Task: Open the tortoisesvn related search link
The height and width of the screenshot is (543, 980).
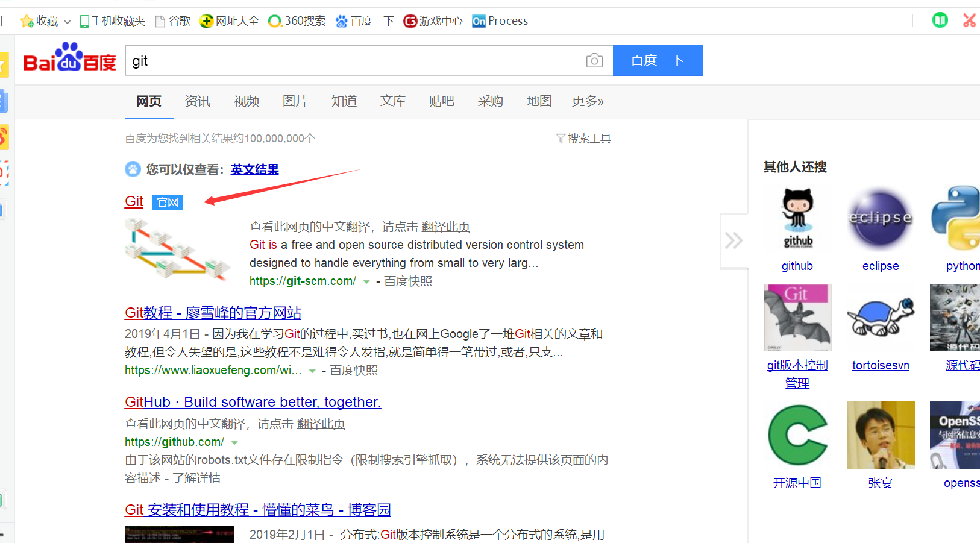Action: (x=881, y=366)
